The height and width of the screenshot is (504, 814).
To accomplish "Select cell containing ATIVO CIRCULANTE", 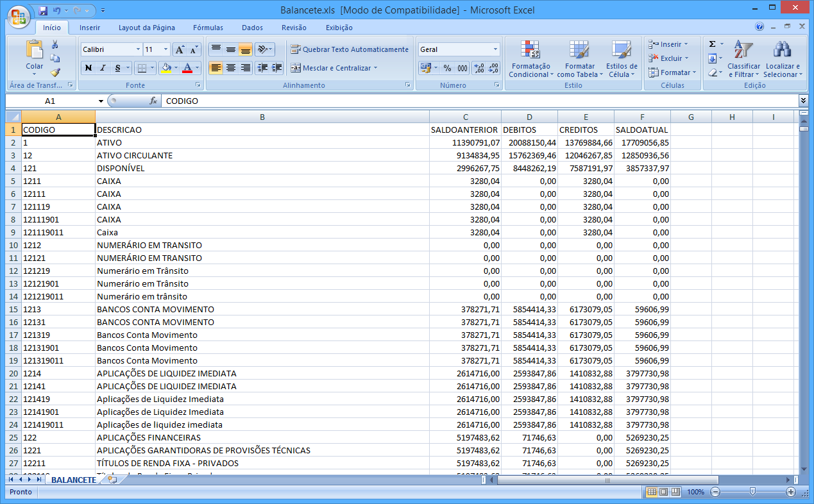I will [x=262, y=155].
